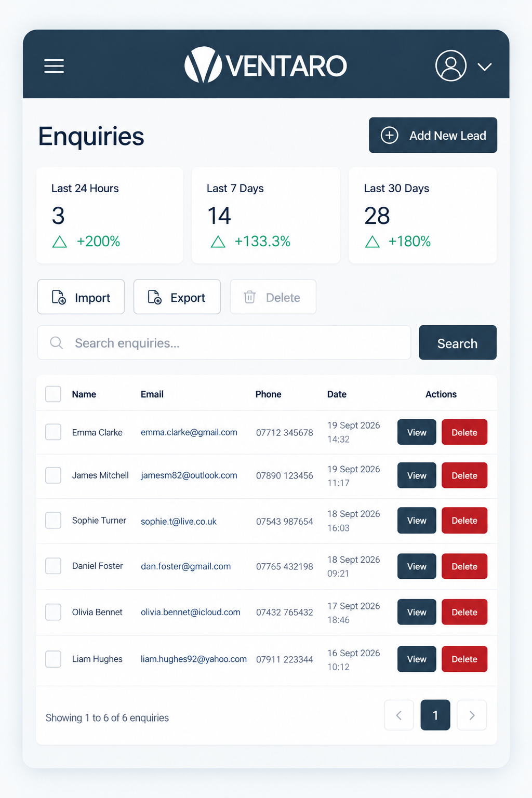The height and width of the screenshot is (798, 532).
Task: Delete the Sophie Turner enquiry
Action: [464, 520]
